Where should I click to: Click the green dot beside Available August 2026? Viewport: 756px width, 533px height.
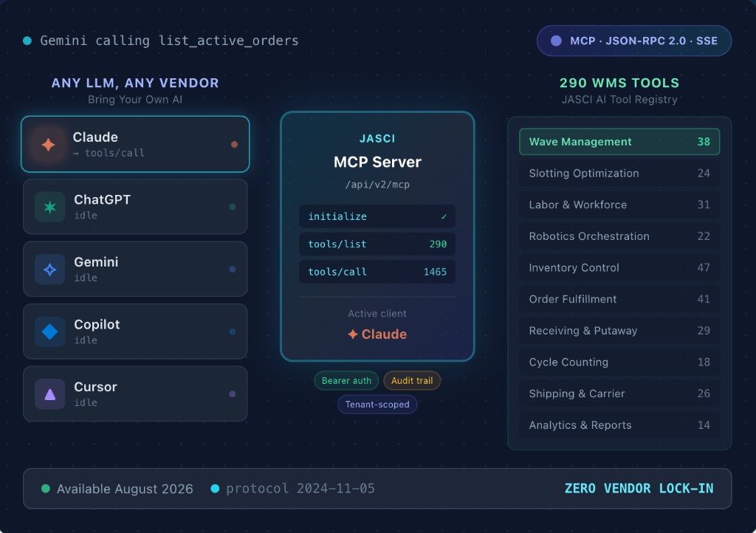click(x=46, y=489)
